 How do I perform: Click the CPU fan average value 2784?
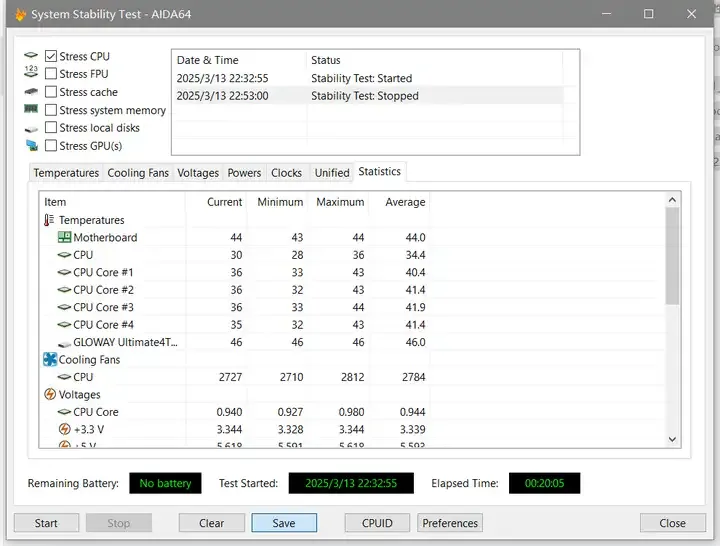pyautogui.click(x=414, y=377)
